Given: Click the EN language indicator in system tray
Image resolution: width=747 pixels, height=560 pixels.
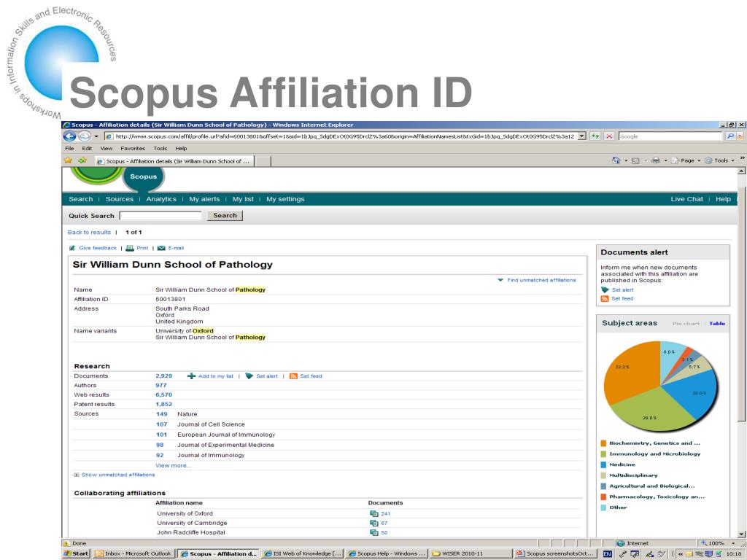Looking at the screenshot, I should pyautogui.click(x=608, y=554).
